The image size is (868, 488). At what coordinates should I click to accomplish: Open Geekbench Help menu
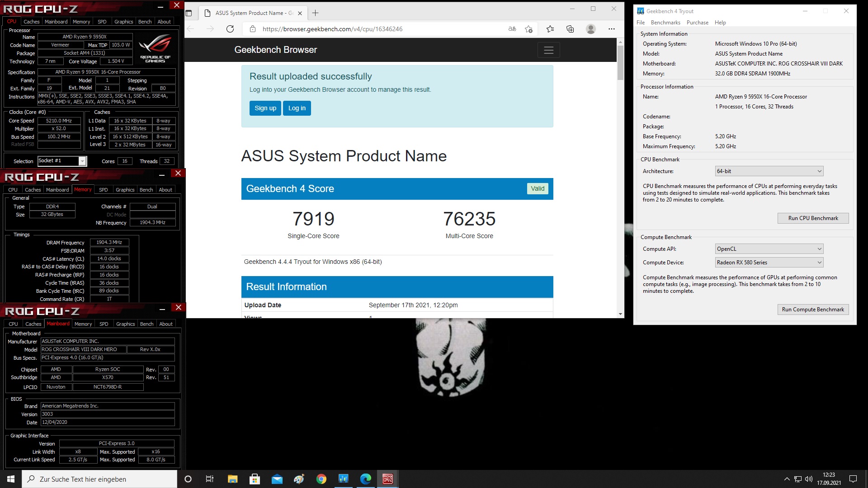click(720, 23)
